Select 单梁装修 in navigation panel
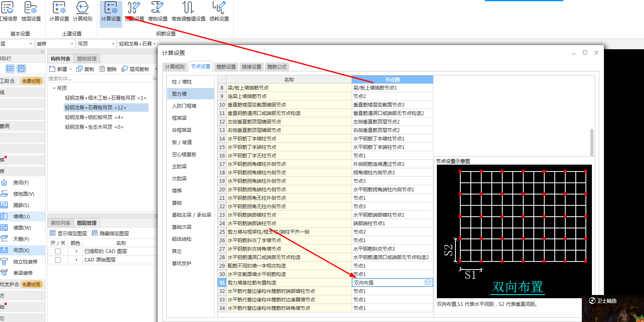This screenshot has height=322, width=644. [22, 273]
